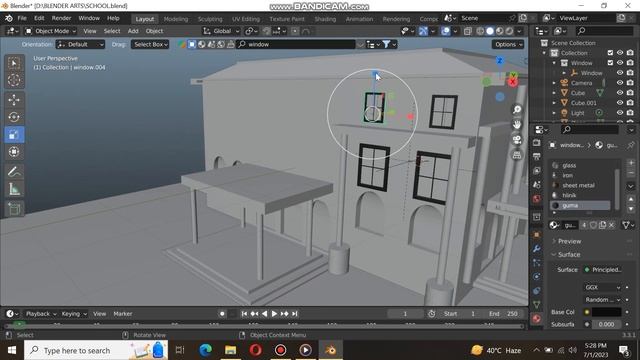Open the Select Box drag dropdown

[x=150, y=44]
